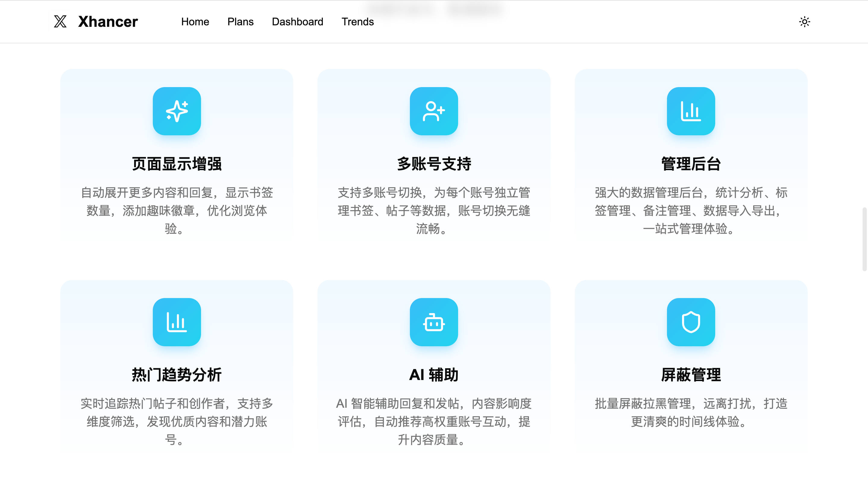Click the sparkle icon for 页面显示增强
Screen dimensions: 868x490
point(177,111)
